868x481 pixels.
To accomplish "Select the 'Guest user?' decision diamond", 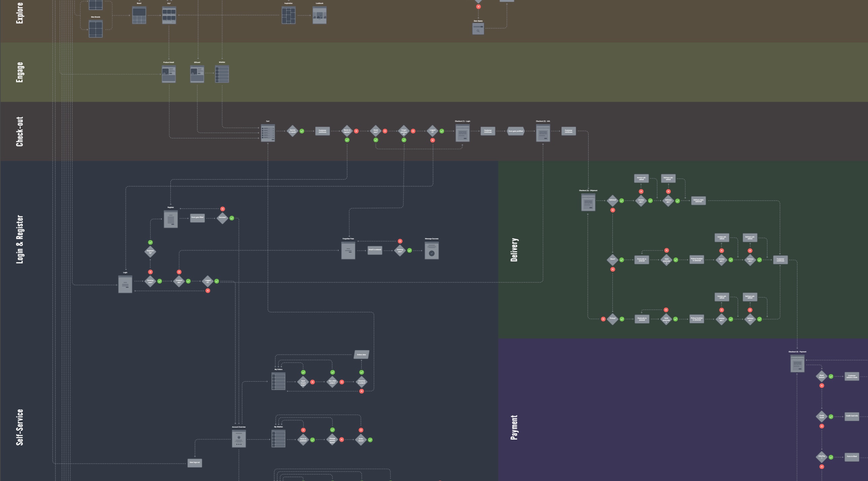I will coord(376,131).
